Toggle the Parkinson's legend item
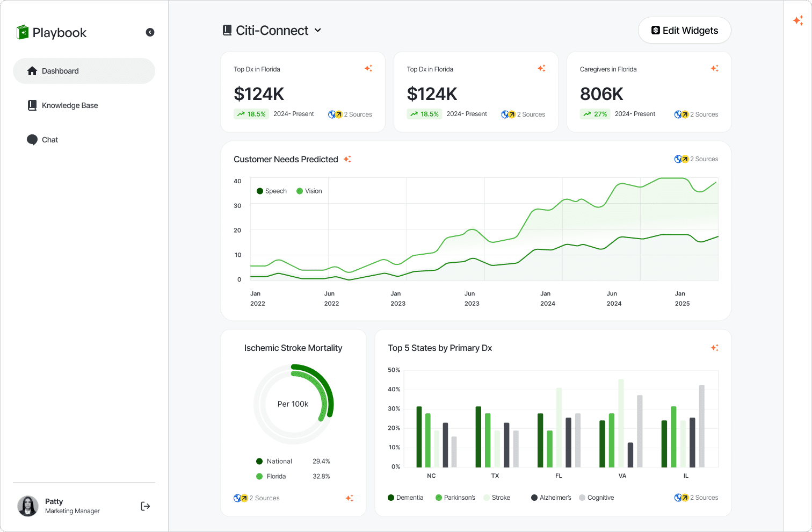This screenshot has width=812, height=532. coord(455,498)
